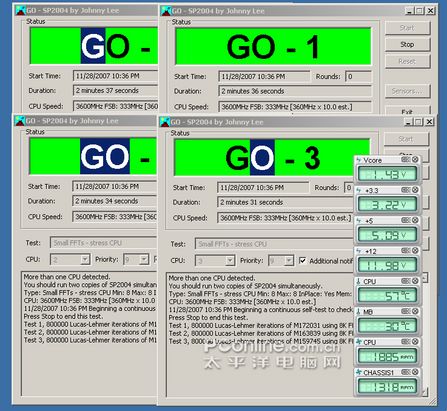
Task: Click Duration field showing 2 minutes 37 seconds
Action: (x=115, y=90)
